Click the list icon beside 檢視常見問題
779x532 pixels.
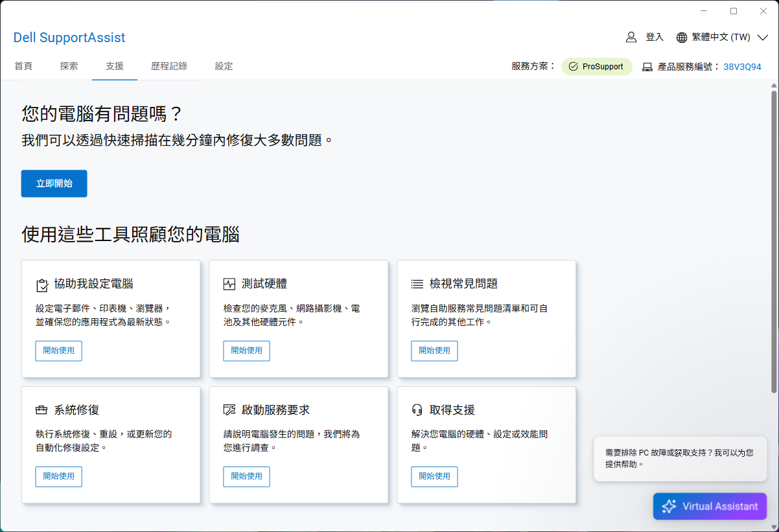417,284
